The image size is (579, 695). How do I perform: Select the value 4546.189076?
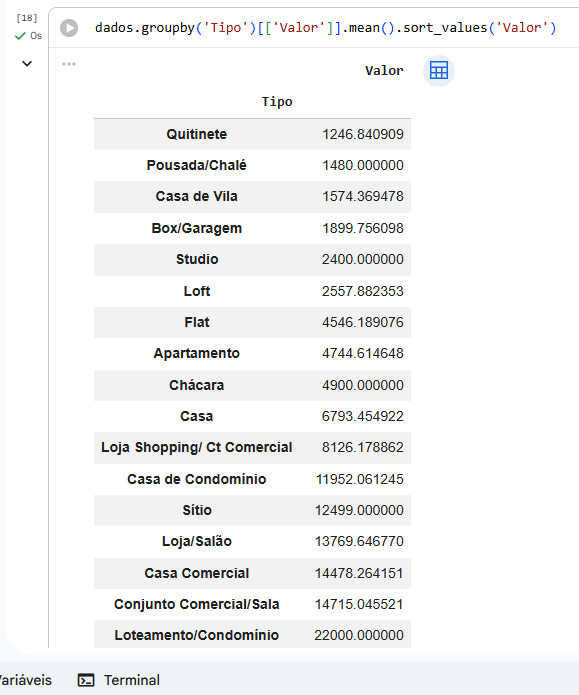[363, 322]
